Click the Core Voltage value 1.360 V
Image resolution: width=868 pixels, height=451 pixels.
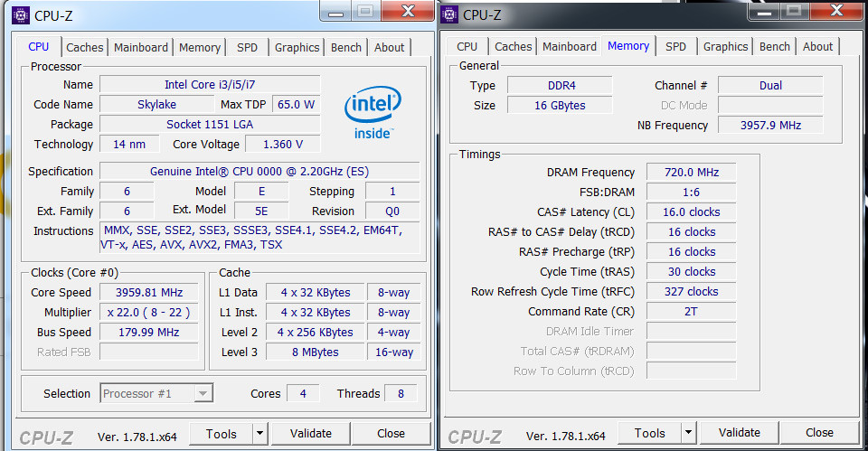283,145
